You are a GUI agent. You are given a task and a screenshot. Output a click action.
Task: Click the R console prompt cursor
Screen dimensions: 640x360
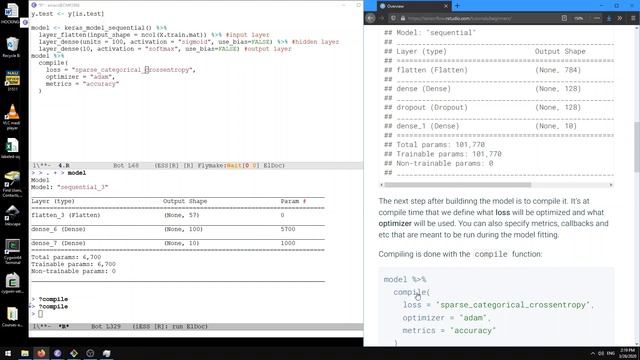(x=40, y=314)
